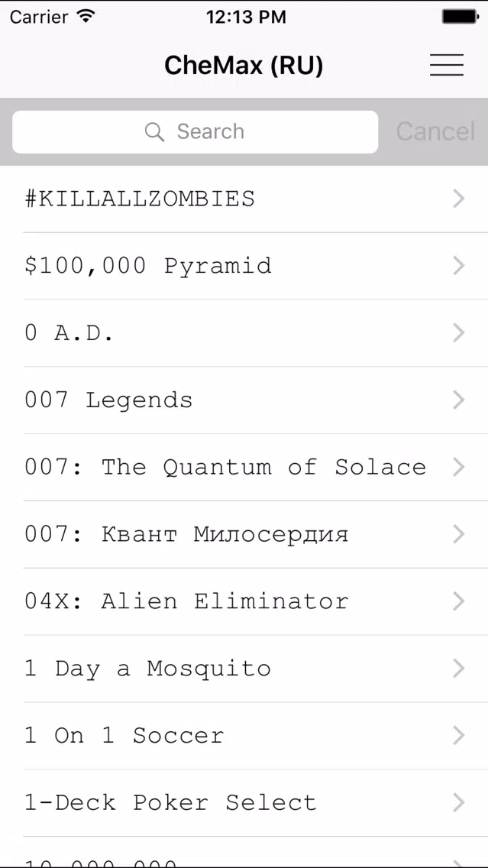Tap chevron beside 04X: Alien Eliminator

pyautogui.click(x=458, y=602)
